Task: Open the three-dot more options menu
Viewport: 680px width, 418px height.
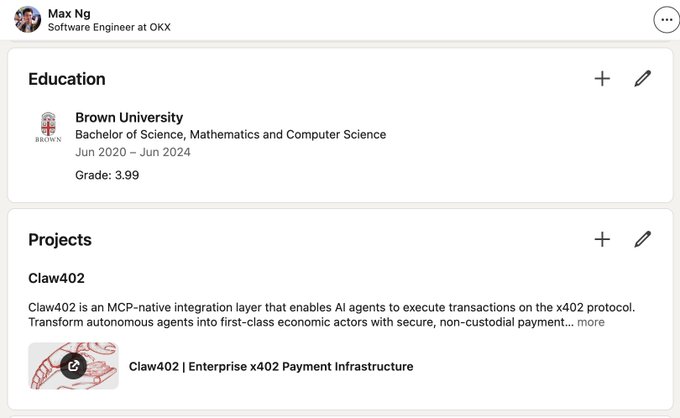Action: click(x=664, y=19)
